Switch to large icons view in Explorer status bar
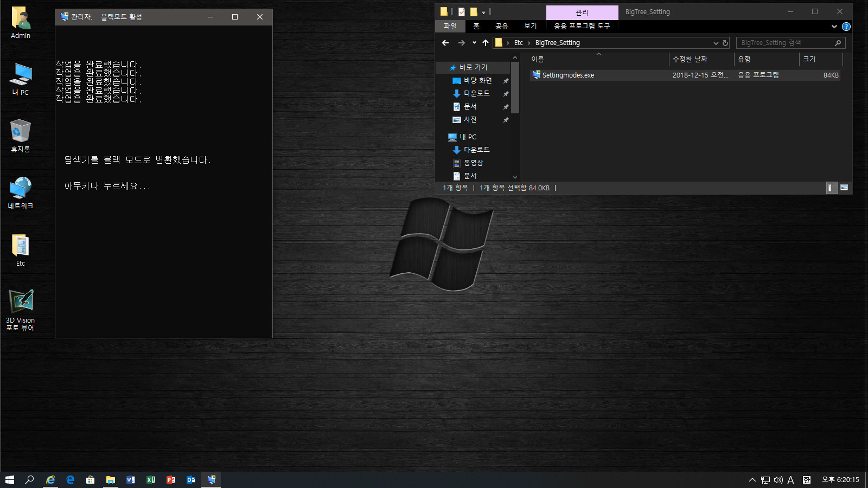Image resolution: width=868 pixels, height=488 pixels. [844, 188]
